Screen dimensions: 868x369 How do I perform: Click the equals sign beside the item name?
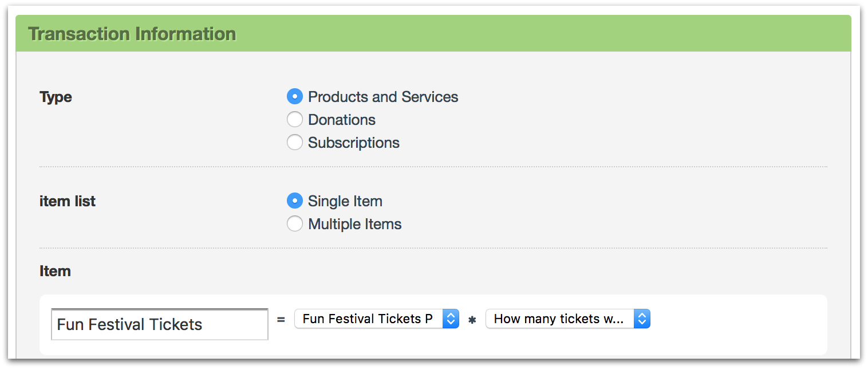click(x=281, y=320)
